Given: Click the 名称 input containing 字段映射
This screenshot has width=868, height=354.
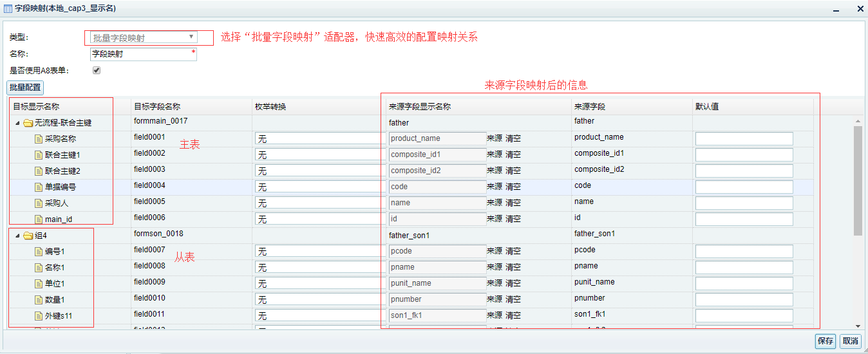Looking at the screenshot, I should pyautogui.click(x=143, y=54).
